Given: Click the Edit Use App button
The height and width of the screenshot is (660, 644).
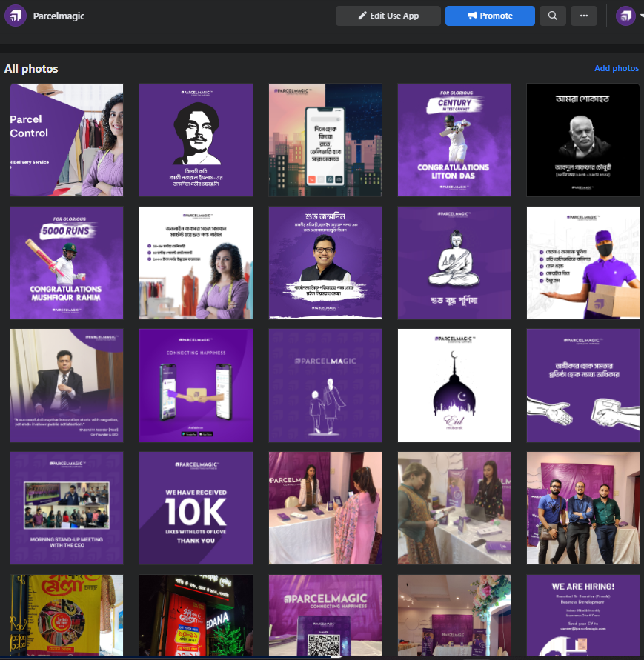Looking at the screenshot, I should point(388,16).
